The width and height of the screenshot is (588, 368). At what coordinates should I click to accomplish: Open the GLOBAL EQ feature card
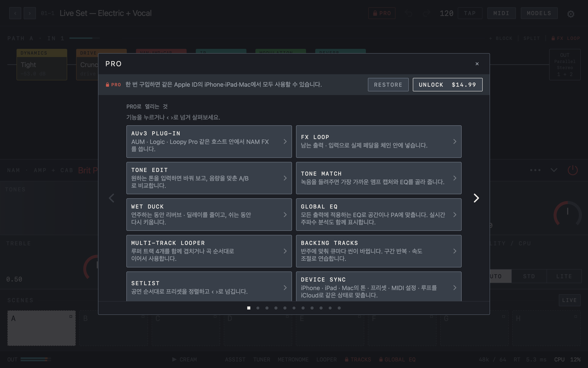pyautogui.click(x=379, y=214)
